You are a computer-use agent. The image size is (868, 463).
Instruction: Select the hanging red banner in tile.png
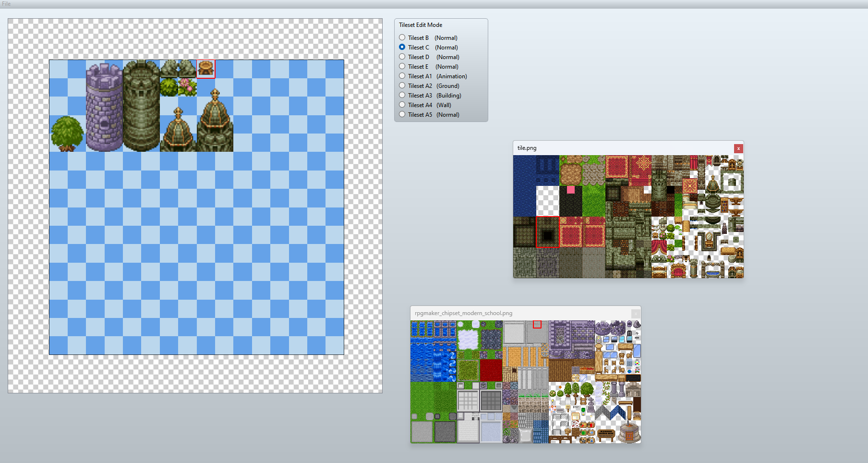pos(709,161)
